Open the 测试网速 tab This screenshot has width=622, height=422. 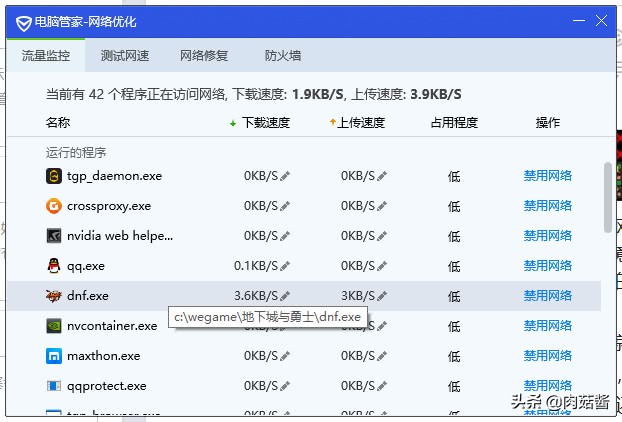(125, 56)
